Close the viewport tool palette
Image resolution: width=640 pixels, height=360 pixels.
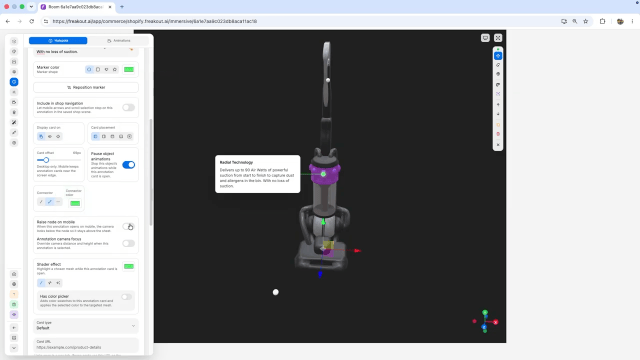[x=498, y=145]
